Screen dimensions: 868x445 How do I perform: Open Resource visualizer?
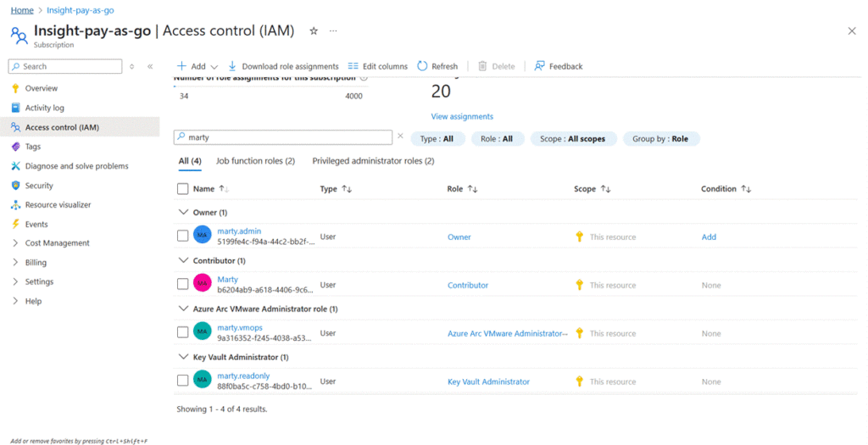(58, 205)
